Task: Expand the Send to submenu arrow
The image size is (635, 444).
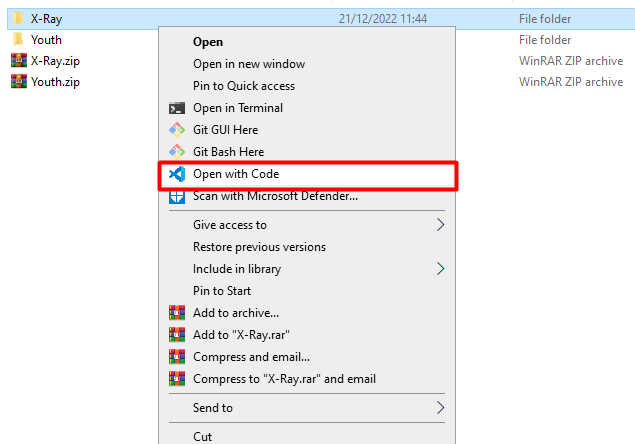Action: click(x=440, y=408)
